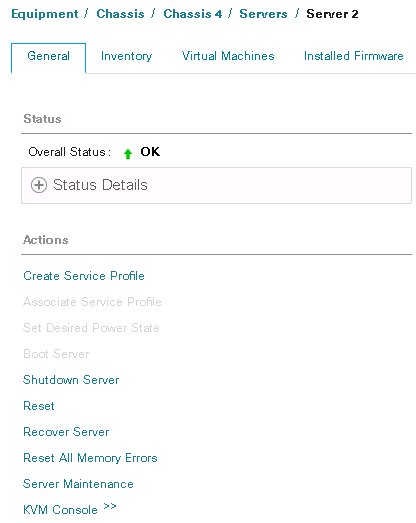Click the Server 2 breadcrumb label
The image size is (416, 523).
tap(332, 14)
